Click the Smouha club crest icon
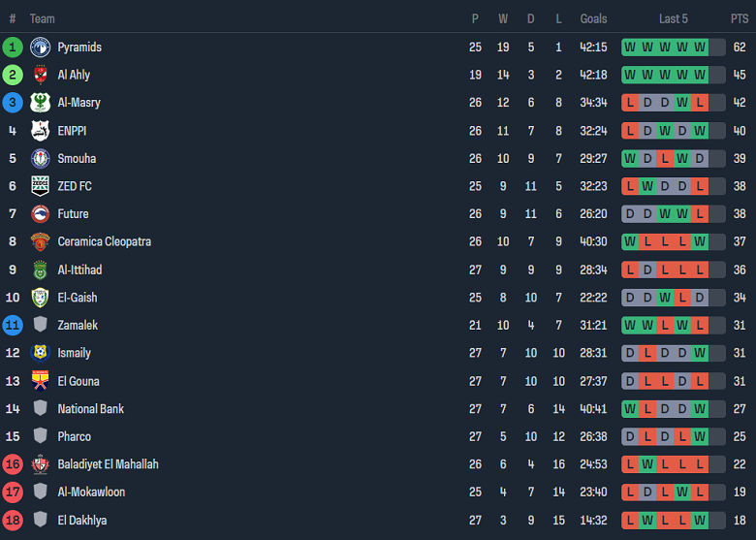 [x=40, y=159]
